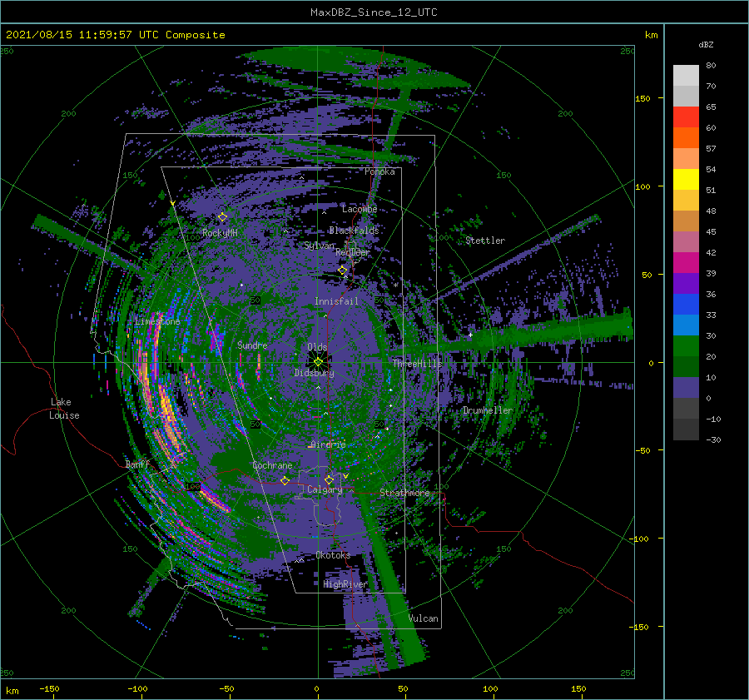Select the white cross marker west of Drumheller
749x700 pixels.
click(x=470, y=335)
